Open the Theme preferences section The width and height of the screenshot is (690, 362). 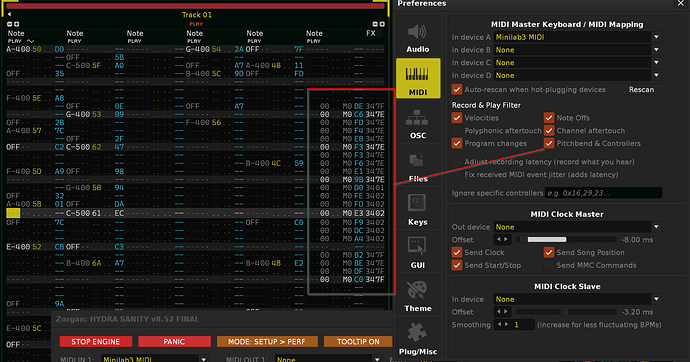(x=418, y=294)
